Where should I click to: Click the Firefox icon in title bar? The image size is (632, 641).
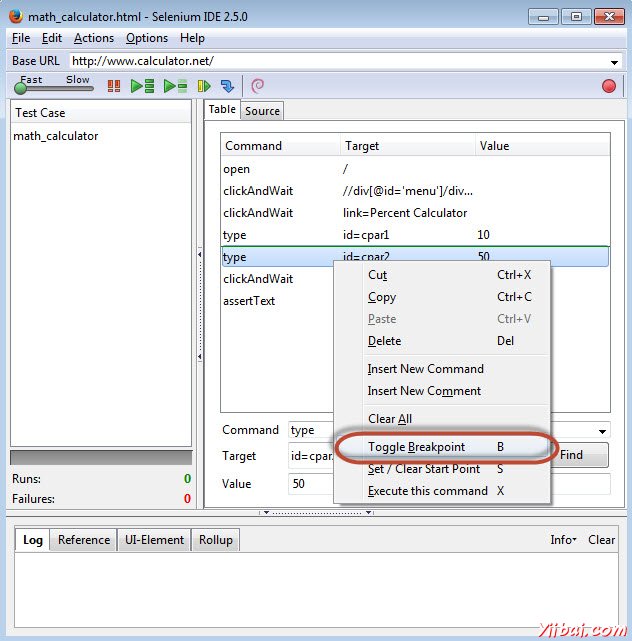tap(16, 16)
